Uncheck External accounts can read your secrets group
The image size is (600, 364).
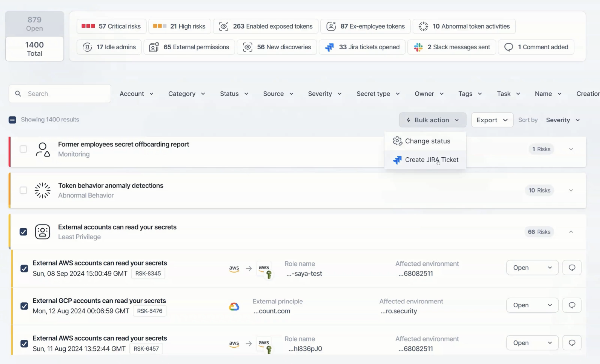click(x=23, y=232)
